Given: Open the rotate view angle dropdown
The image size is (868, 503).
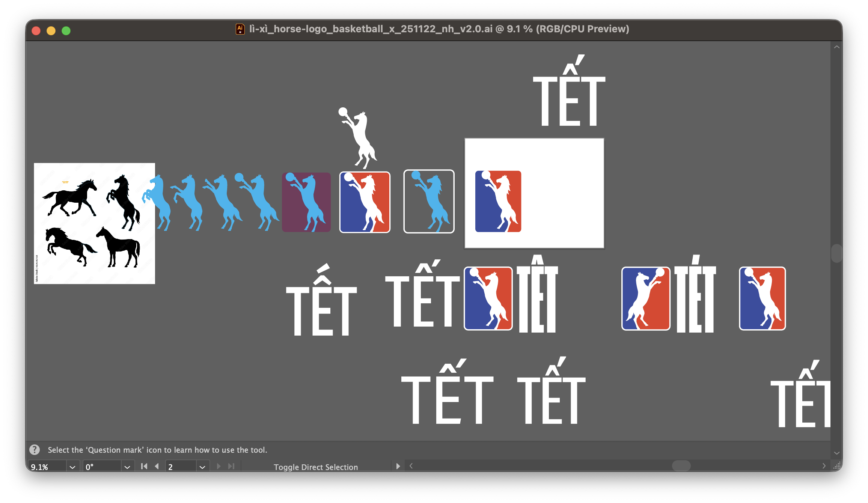Looking at the screenshot, I should [127, 467].
